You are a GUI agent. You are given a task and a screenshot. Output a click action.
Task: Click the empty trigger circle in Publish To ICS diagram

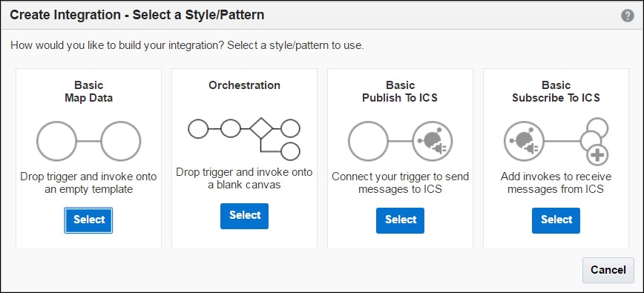point(368,141)
